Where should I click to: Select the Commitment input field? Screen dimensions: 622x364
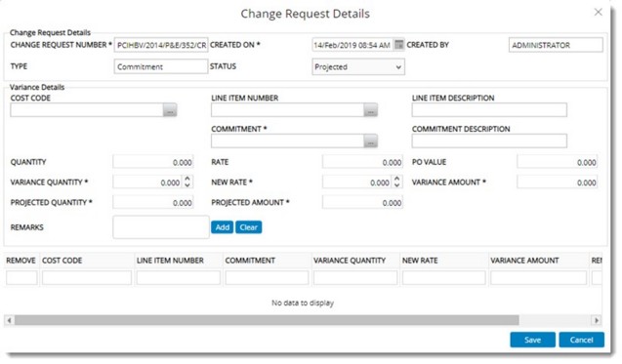pos(288,142)
